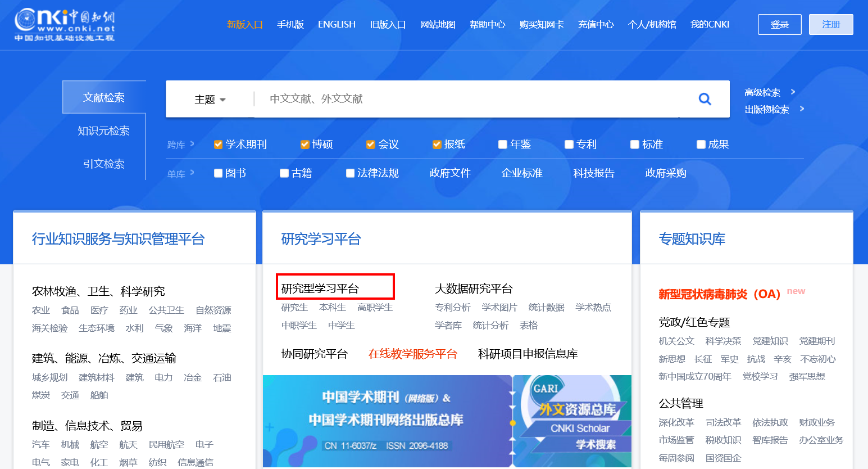Click 学者库 link

pyautogui.click(x=448, y=326)
